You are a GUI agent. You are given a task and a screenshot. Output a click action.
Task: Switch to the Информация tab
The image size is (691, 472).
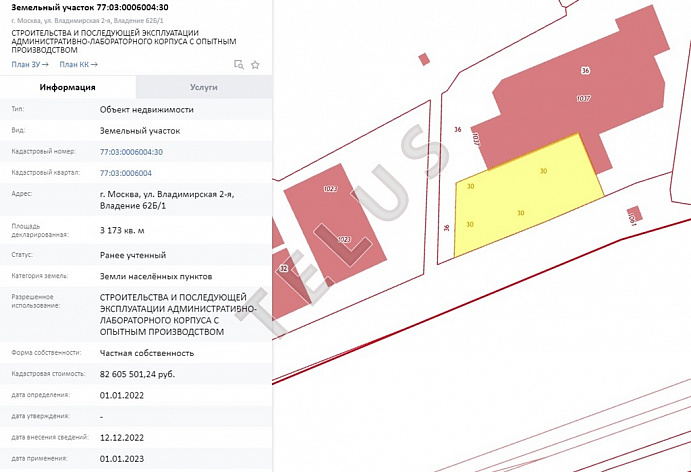[x=67, y=87]
